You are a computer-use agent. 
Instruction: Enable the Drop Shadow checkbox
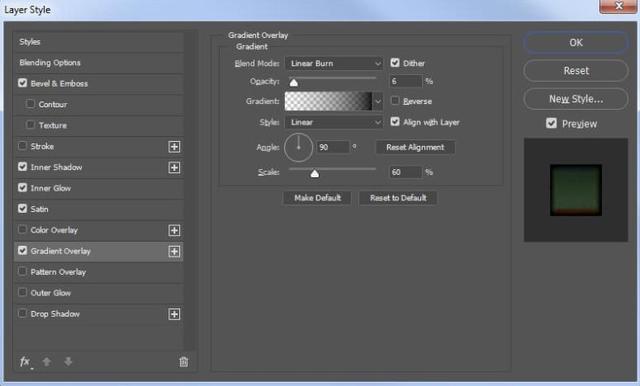tap(22, 313)
